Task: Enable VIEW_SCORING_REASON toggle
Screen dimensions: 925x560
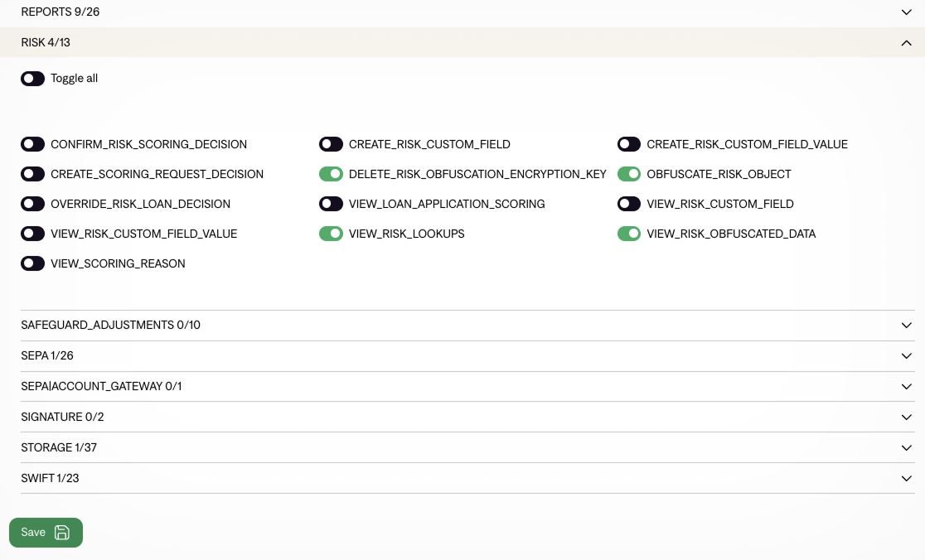Action: pos(33,263)
